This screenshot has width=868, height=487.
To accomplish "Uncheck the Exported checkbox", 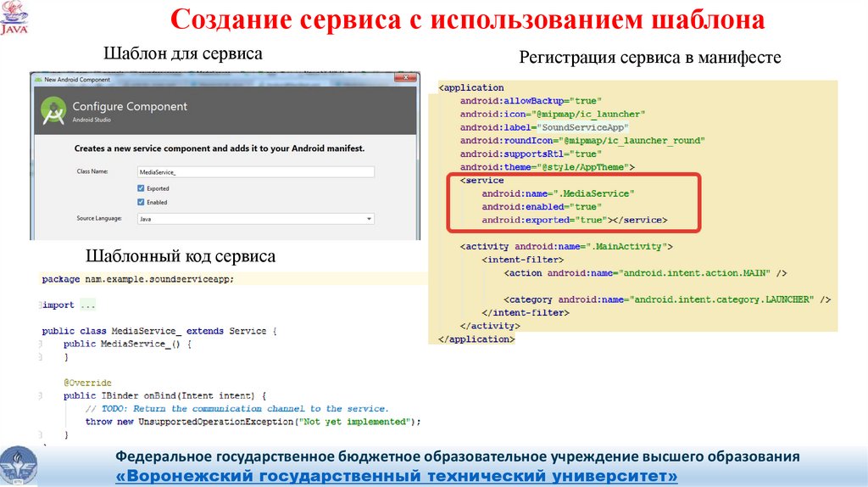I will pos(141,188).
